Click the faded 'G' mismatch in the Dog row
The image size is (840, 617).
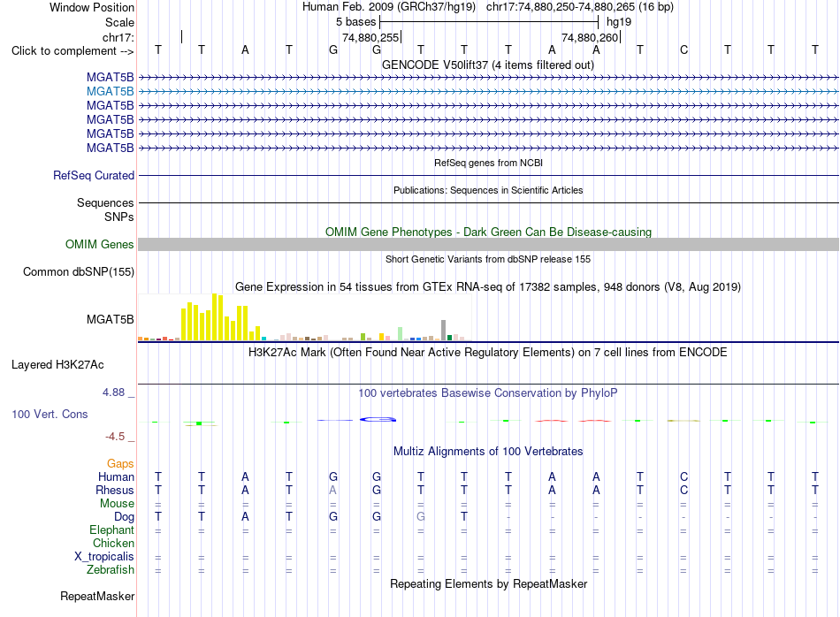point(421,516)
